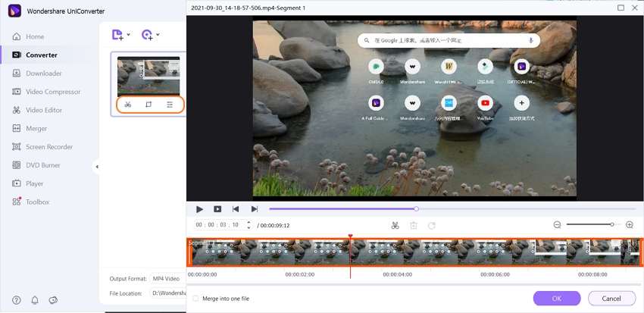Click the video preview area
This screenshot has width=644, height=313.
pos(414,108)
